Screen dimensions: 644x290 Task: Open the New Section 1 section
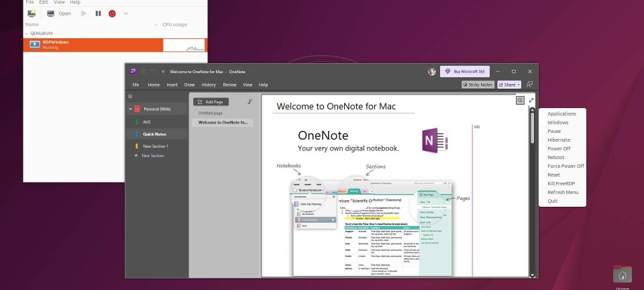click(x=157, y=146)
